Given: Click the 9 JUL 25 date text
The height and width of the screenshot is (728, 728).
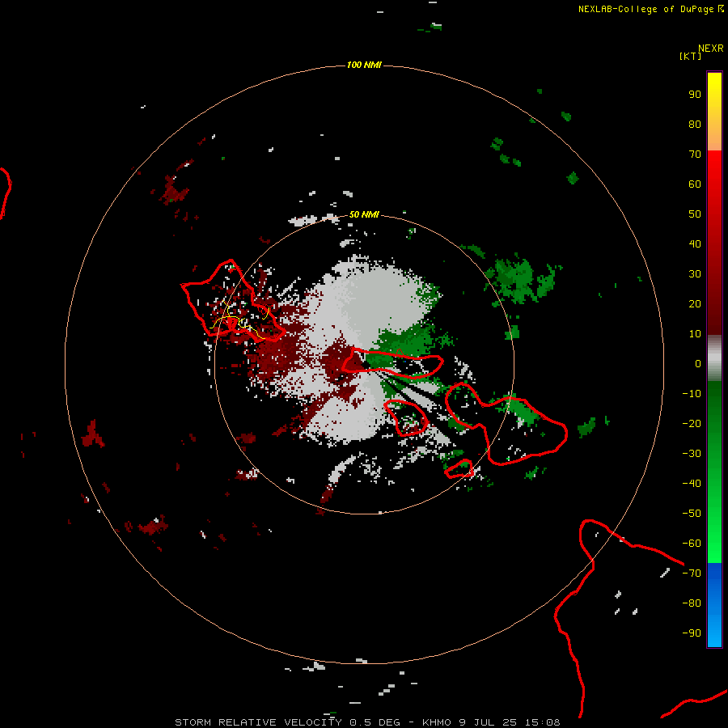Looking at the screenshot, I should [488, 722].
